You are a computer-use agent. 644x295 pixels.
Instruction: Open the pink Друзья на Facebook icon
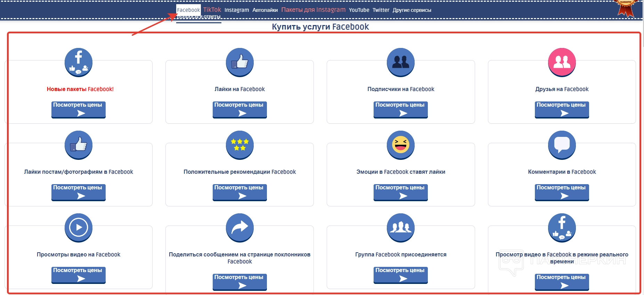coord(562,62)
